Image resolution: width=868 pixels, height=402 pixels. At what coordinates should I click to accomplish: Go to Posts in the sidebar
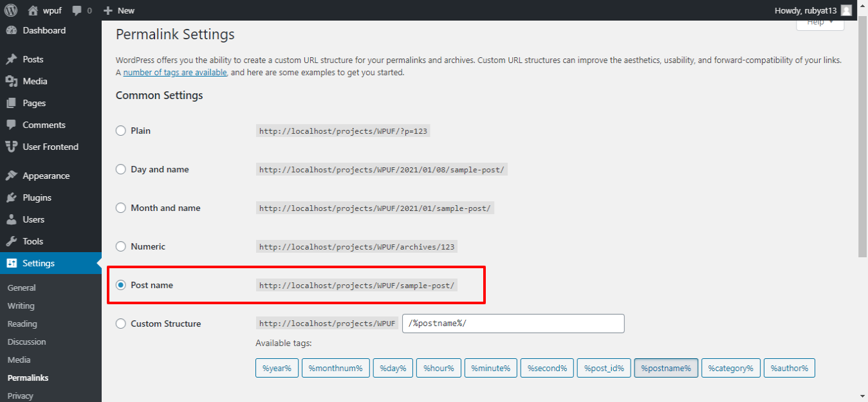51,59
